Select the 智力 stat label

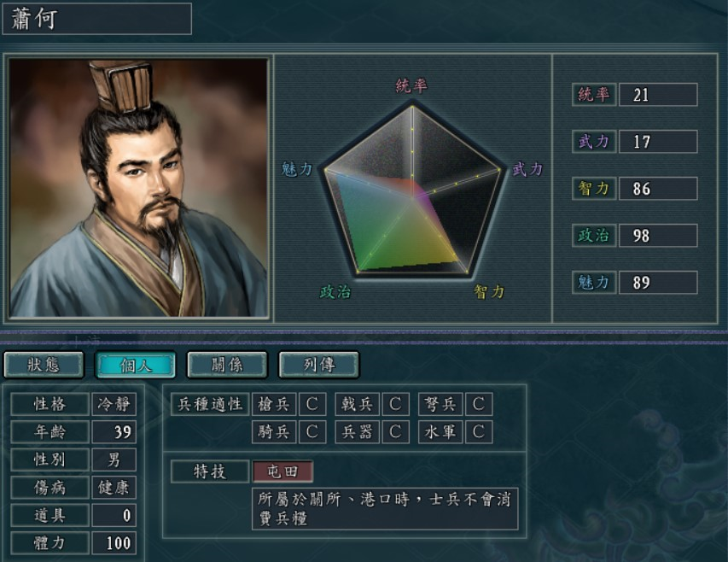594,189
